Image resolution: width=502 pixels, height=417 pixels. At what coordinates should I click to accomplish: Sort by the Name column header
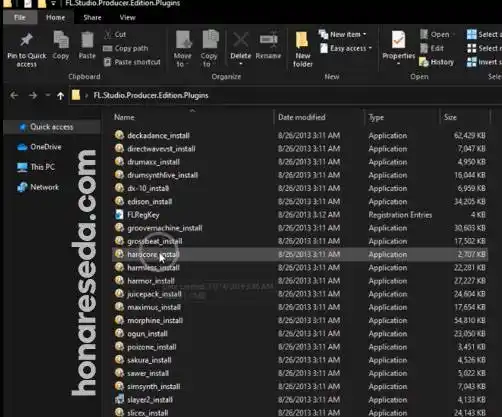[124, 117]
